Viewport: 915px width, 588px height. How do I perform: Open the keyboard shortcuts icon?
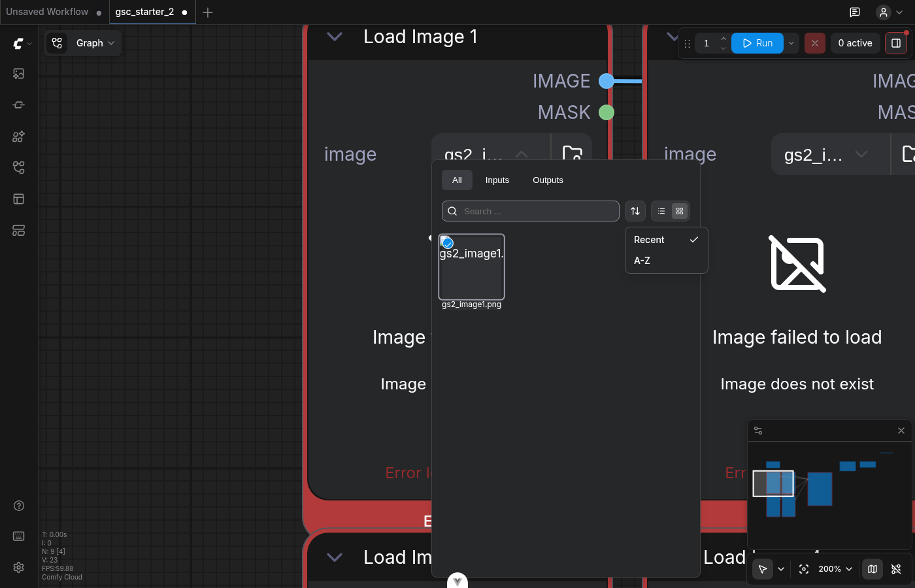coord(18,536)
